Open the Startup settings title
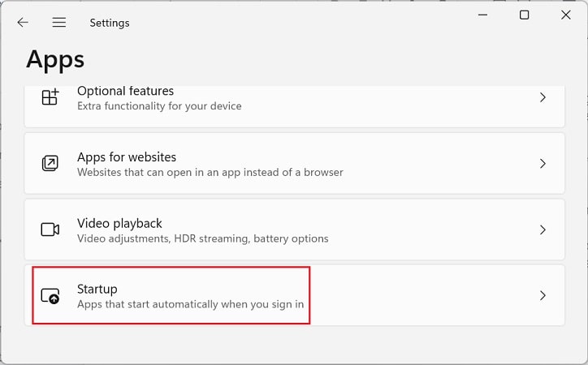The width and height of the screenshot is (588, 365). point(97,290)
